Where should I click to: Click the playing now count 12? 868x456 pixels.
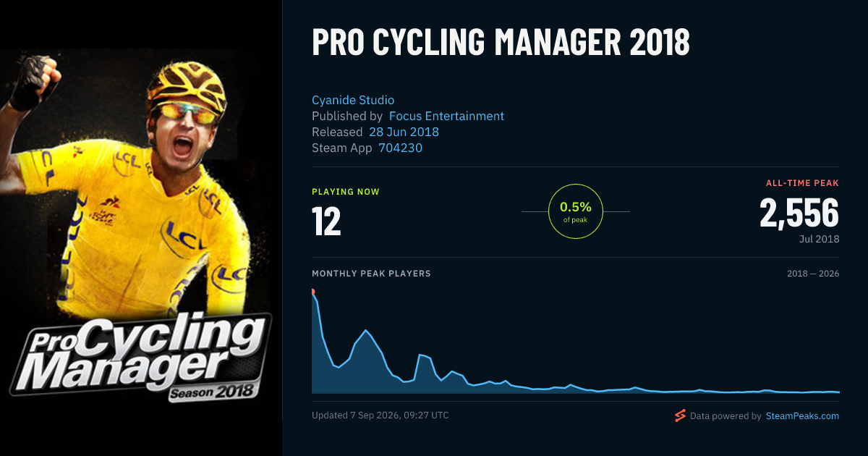326,221
